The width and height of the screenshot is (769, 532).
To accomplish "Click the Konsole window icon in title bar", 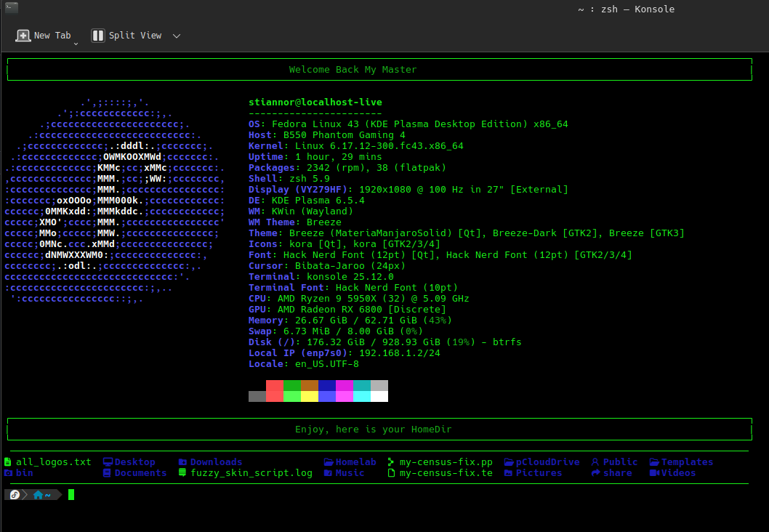I will coord(9,9).
